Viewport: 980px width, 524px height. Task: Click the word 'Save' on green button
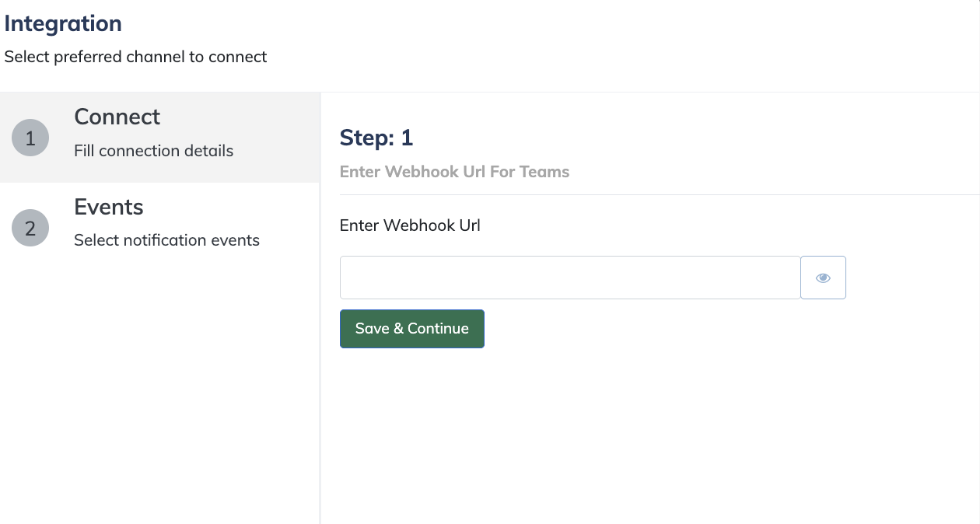pos(373,328)
